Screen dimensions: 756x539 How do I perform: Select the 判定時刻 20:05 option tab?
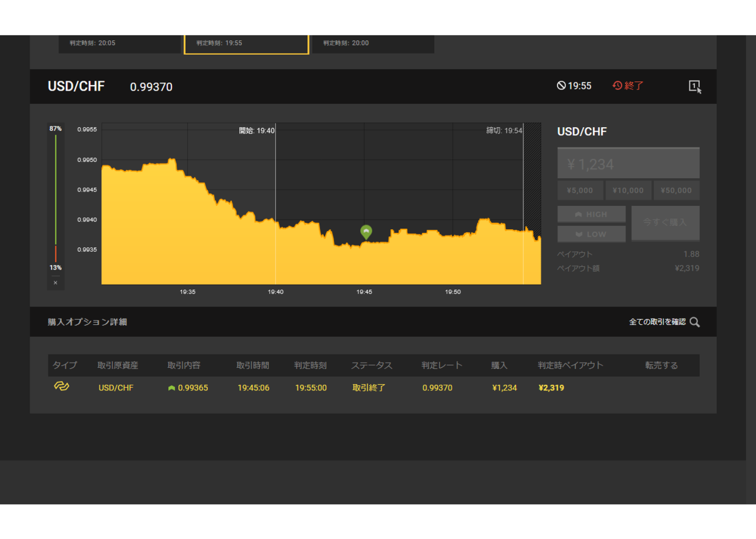pyautogui.click(x=120, y=44)
